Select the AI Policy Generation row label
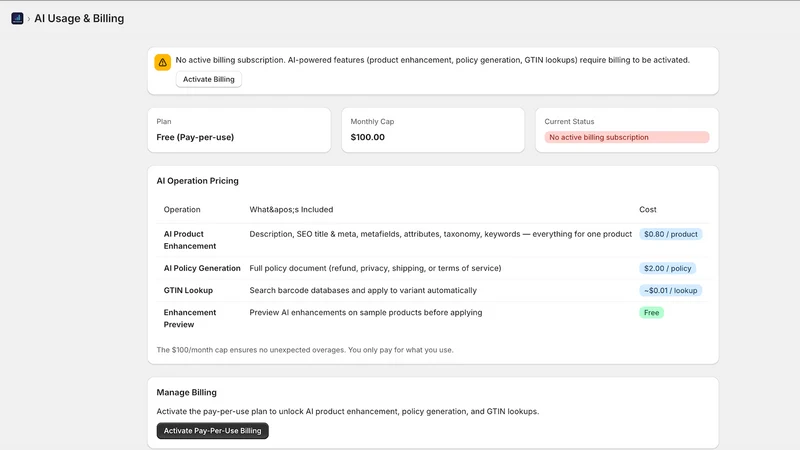The image size is (800, 450). coord(202,268)
